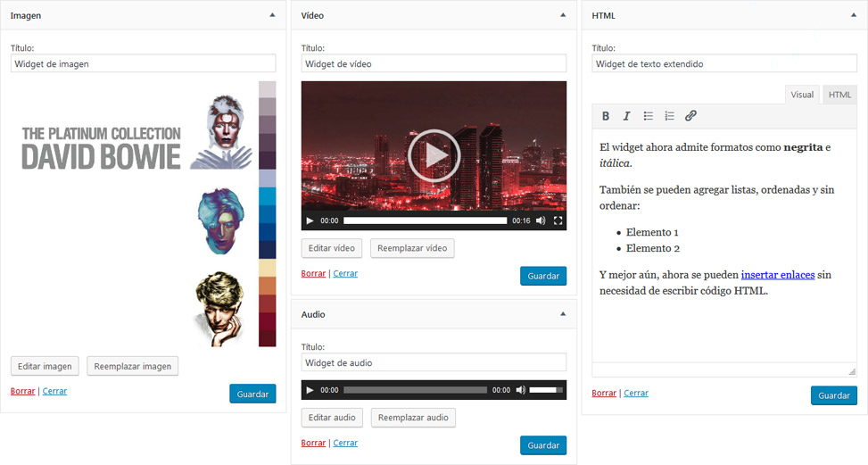Click Cerrar link in Imagen widget
Viewport: 868px width, 465px height.
[x=54, y=391]
